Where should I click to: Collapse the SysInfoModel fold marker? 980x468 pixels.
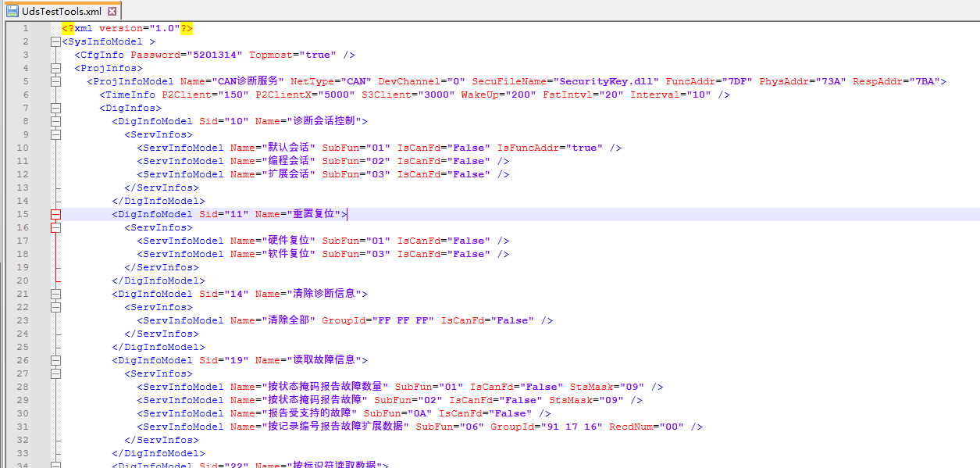[x=55, y=41]
